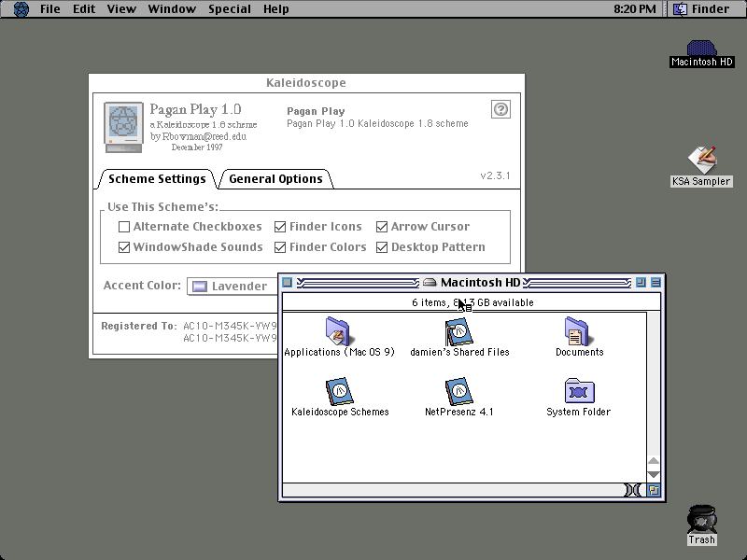Open the Apple menu pentagram icon
The image size is (747, 560).
pyautogui.click(x=21, y=9)
